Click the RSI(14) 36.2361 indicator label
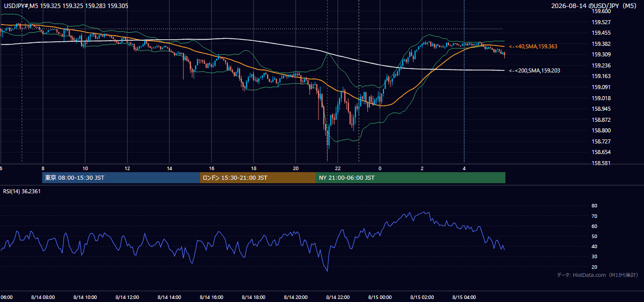The height and width of the screenshot is (302, 644). pyautogui.click(x=22, y=191)
